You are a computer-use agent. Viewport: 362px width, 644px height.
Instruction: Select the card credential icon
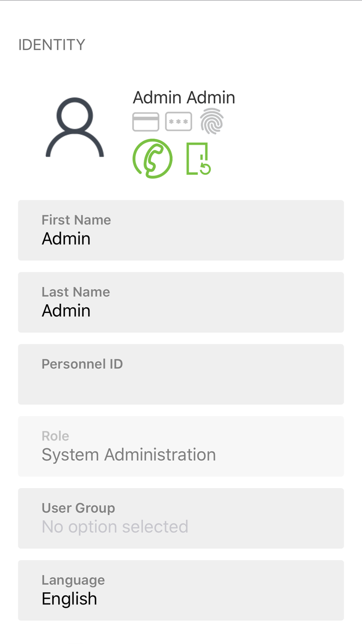(x=146, y=122)
